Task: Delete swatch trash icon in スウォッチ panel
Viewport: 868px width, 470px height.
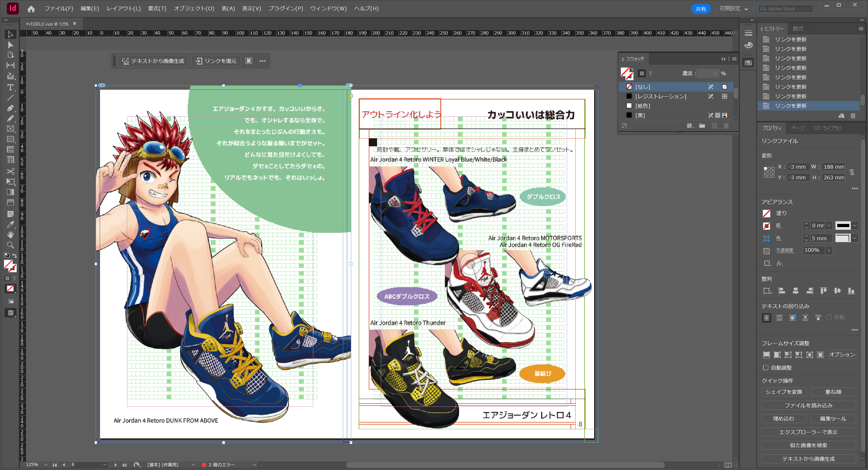Action: coord(726,126)
